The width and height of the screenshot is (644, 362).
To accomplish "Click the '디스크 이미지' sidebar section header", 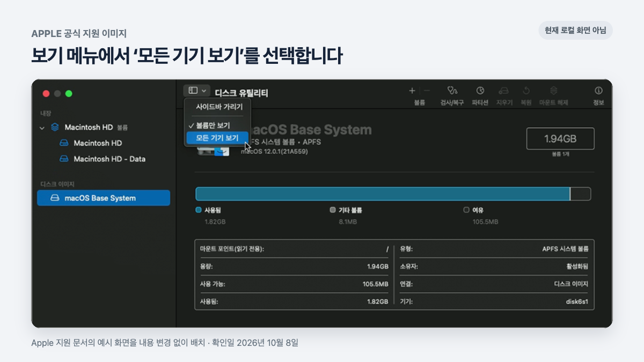I will tap(57, 184).
